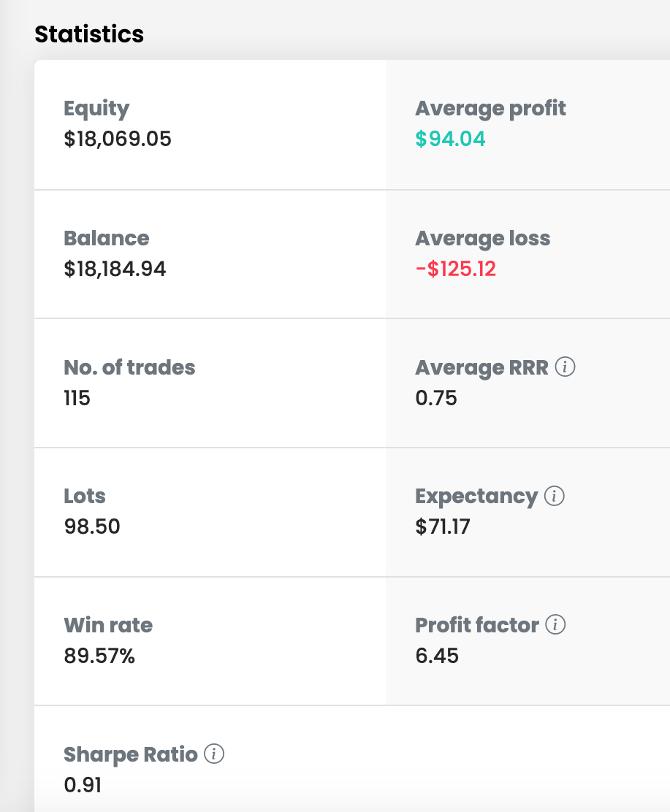Click the No. of trades label
The height and width of the screenshot is (812, 670).
point(129,367)
